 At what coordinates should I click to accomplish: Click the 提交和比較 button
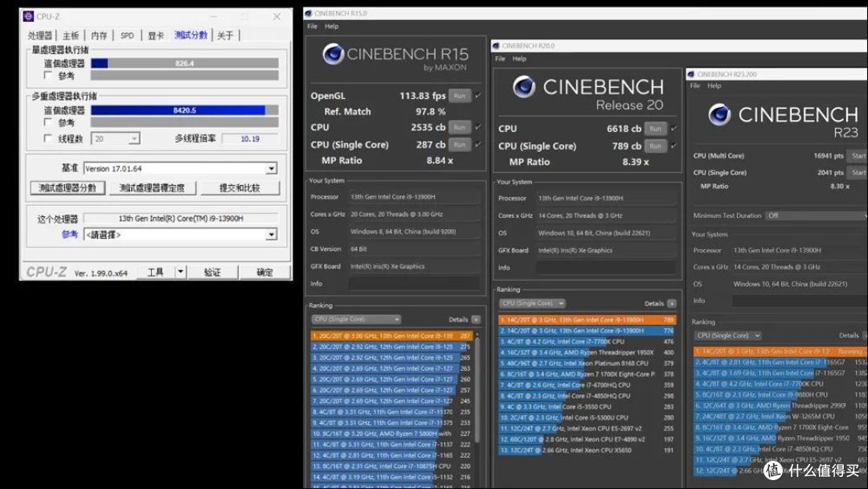(240, 188)
